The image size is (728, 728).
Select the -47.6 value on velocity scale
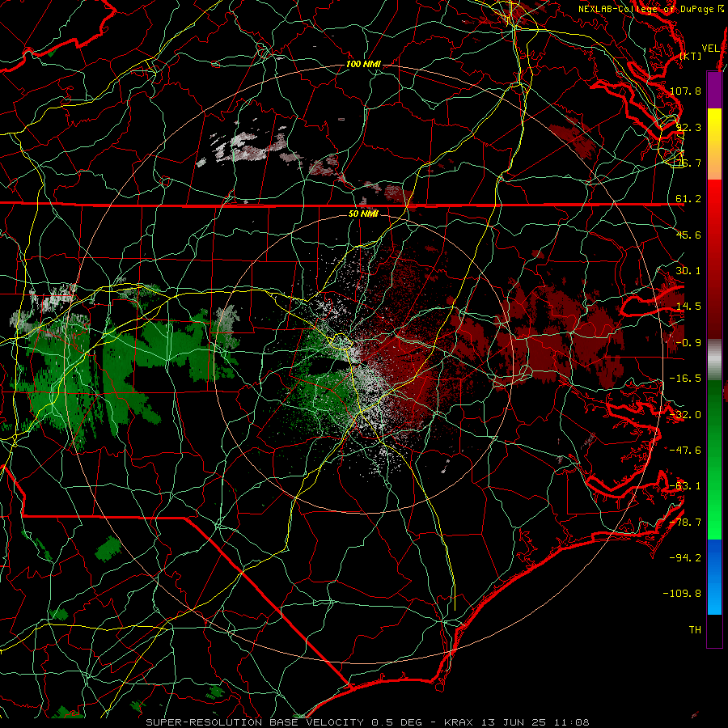(685, 451)
